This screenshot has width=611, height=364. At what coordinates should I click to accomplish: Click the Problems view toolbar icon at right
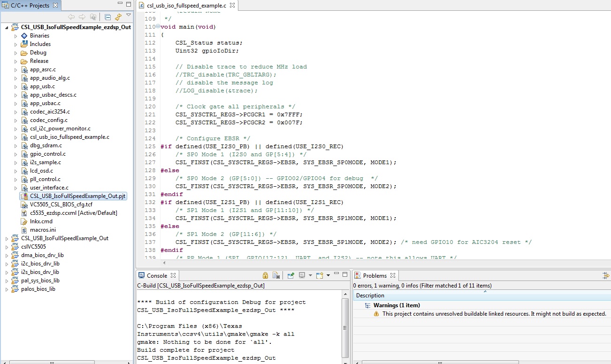point(606,276)
